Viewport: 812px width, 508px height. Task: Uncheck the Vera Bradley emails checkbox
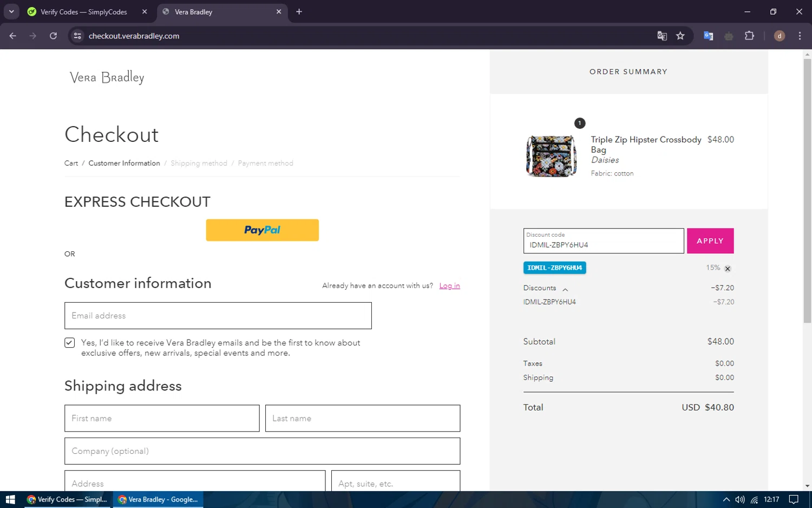click(69, 343)
